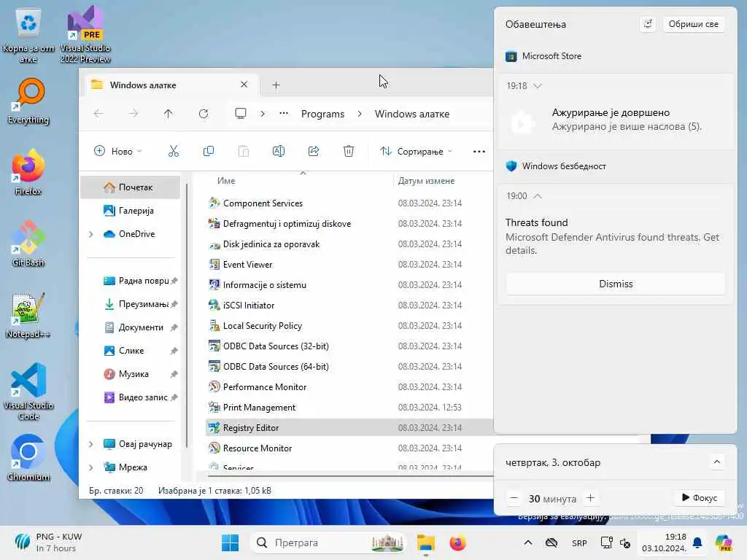Image resolution: width=747 pixels, height=560 pixels.
Task: Select the Git Bash desktop icon
Action: pos(28,244)
